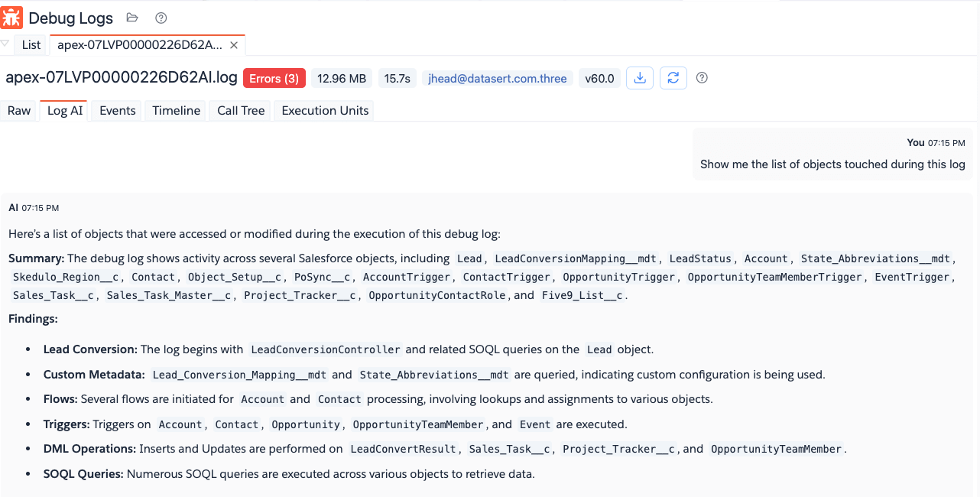The image size is (980, 497).
Task: Click the v60.0 version badge
Action: pyautogui.click(x=599, y=79)
